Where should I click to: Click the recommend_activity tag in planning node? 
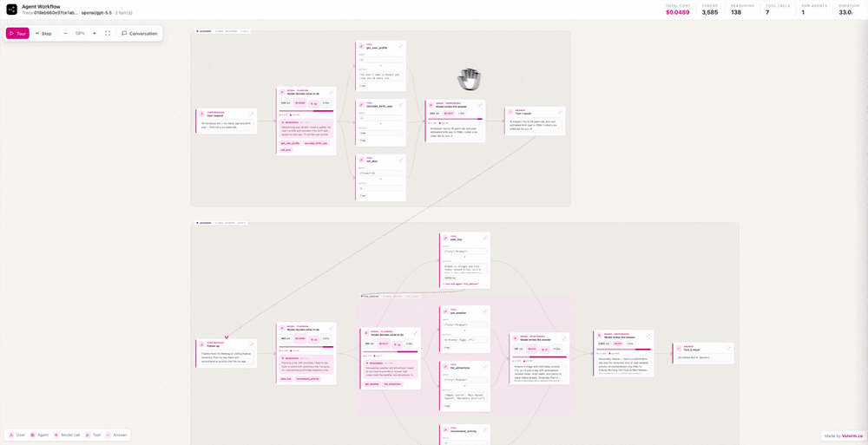310,378
